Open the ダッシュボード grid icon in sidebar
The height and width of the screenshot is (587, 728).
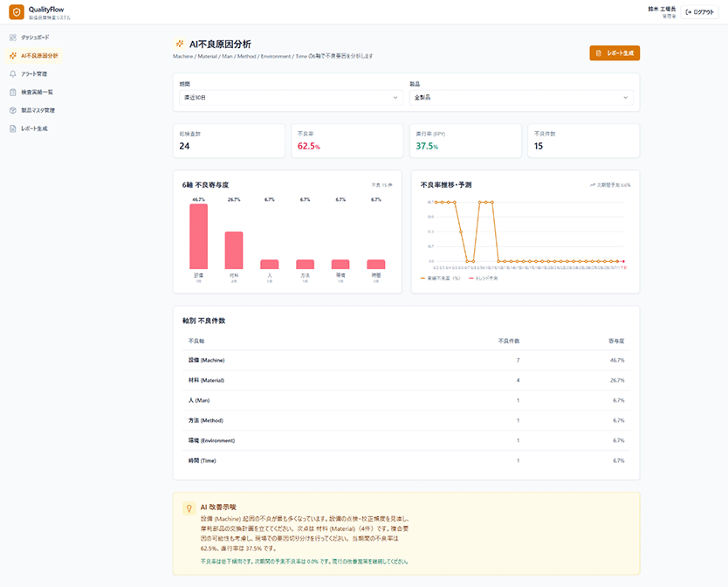click(13, 38)
